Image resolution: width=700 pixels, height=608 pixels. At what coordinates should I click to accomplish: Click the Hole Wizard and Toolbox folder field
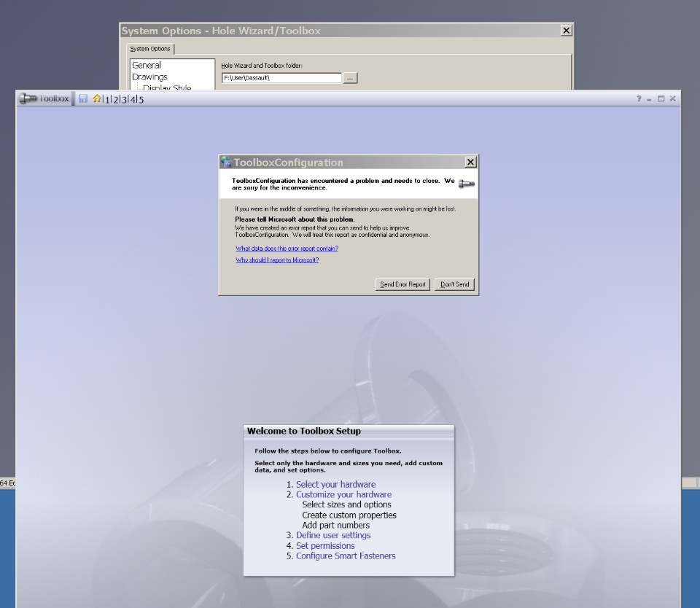[x=281, y=78]
